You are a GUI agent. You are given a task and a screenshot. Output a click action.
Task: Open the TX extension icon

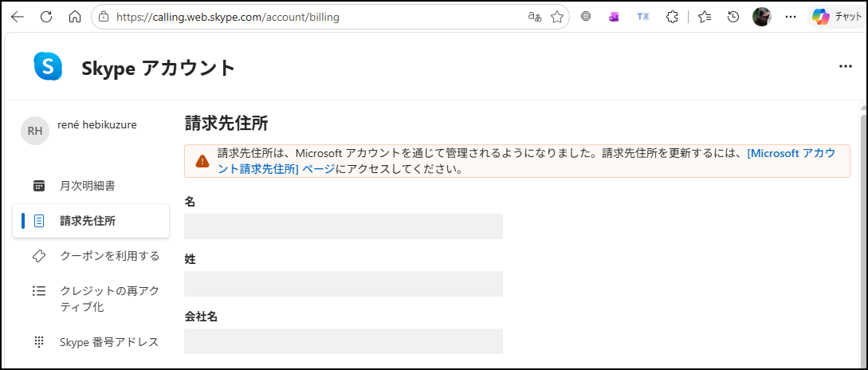pyautogui.click(x=642, y=18)
